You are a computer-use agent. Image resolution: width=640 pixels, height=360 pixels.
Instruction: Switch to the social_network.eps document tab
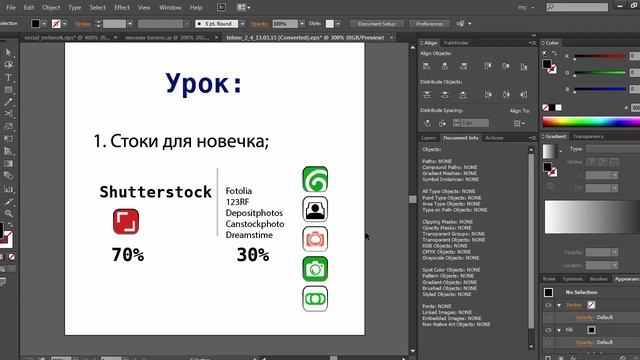click(x=67, y=37)
